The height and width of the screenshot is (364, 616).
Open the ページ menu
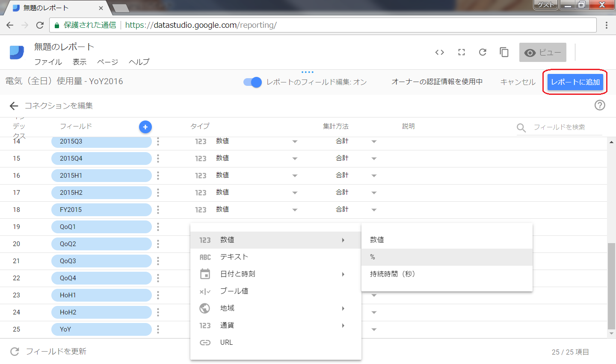[107, 62]
